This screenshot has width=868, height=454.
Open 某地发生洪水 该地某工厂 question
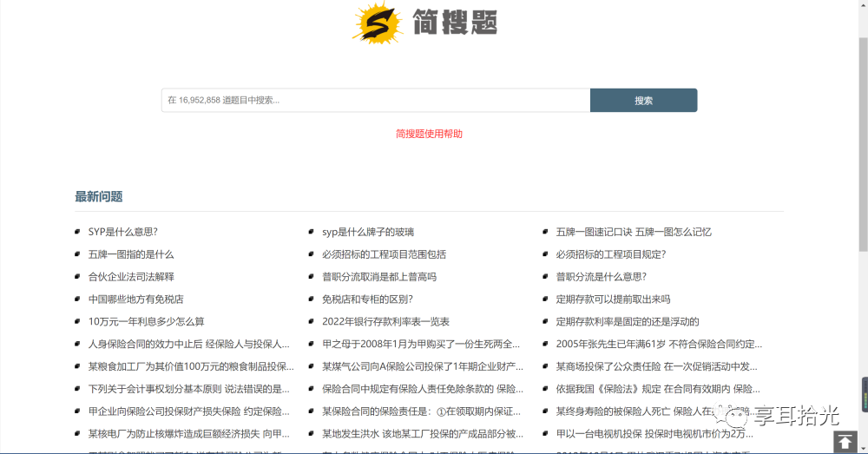click(x=423, y=434)
